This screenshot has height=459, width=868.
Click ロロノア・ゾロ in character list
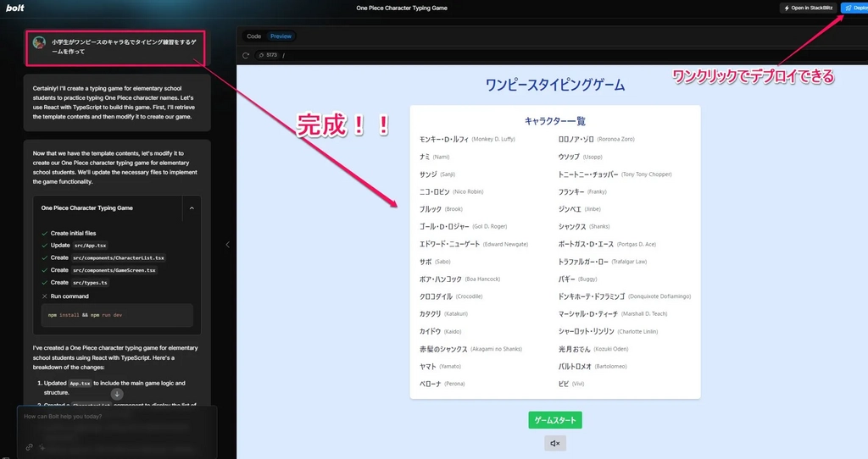[596, 140]
